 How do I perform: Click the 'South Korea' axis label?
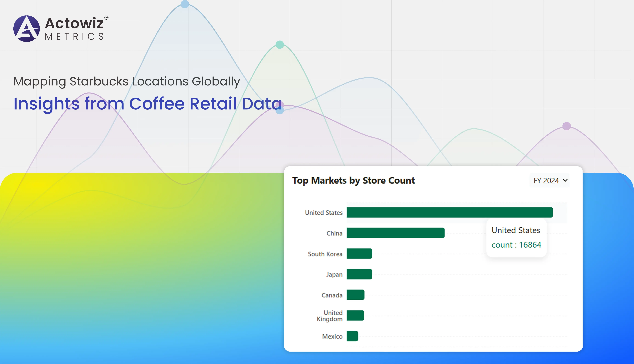[325, 254]
